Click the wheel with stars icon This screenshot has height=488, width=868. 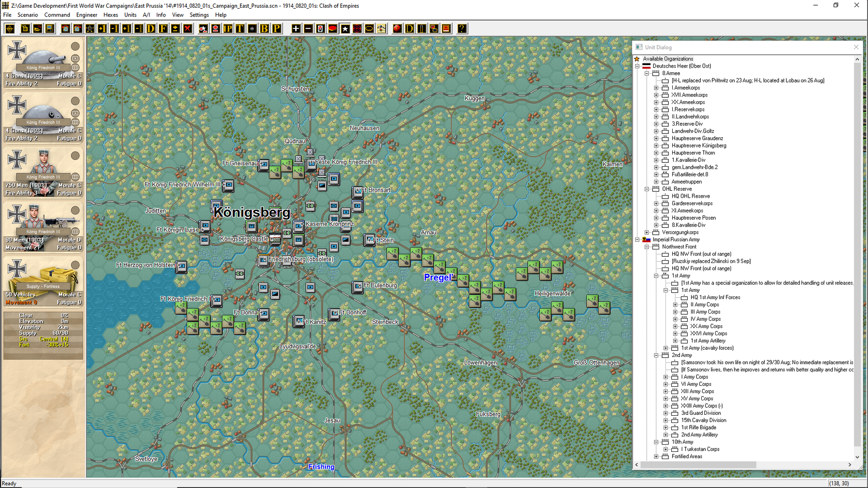tap(90, 28)
